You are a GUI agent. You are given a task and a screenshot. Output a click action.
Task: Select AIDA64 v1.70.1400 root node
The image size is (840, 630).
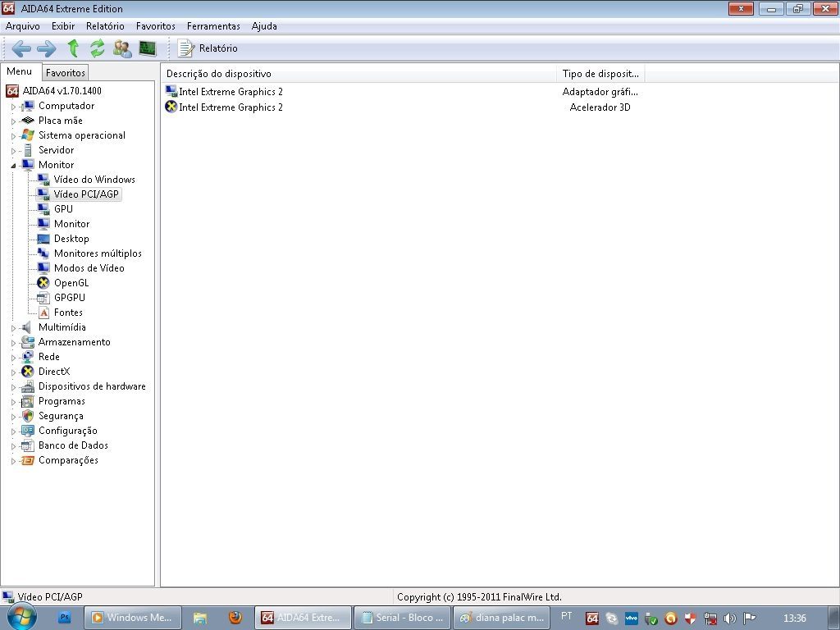pos(62,91)
